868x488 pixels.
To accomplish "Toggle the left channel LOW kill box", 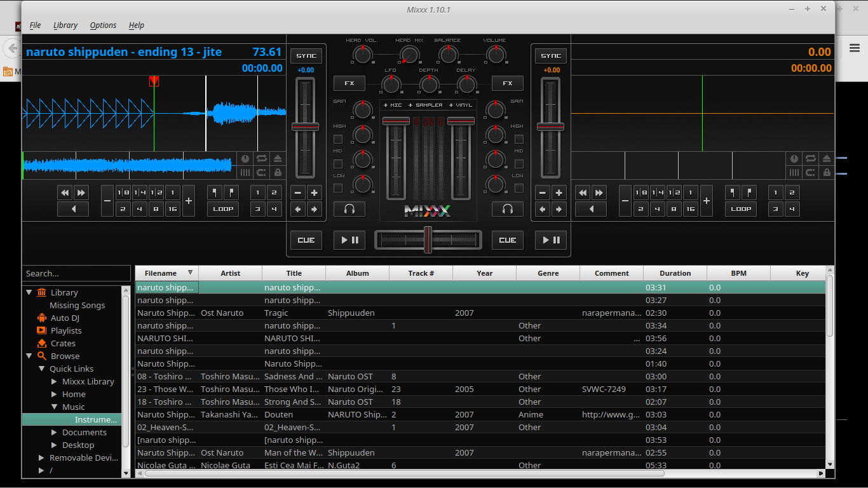I will pyautogui.click(x=338, y=188).
